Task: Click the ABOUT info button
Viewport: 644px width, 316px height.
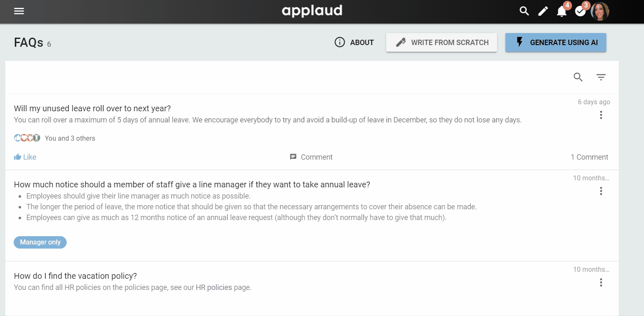Action: coord(354,43)
